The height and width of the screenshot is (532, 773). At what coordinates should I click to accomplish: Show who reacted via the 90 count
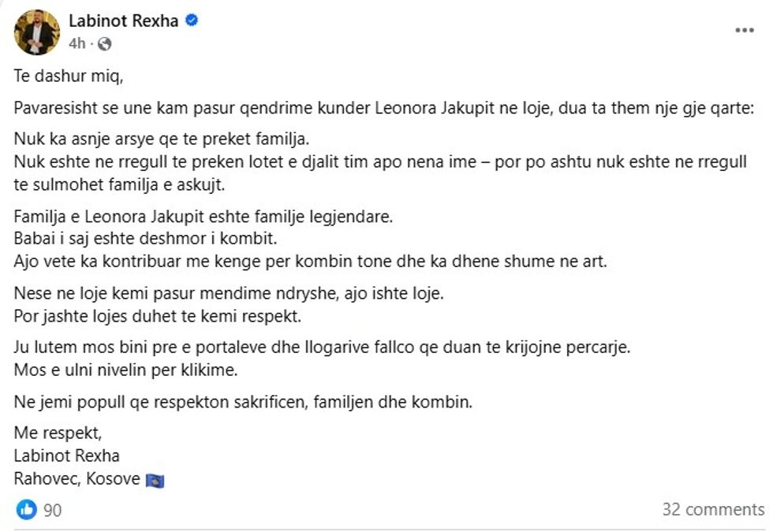click(x=53, y=510)
